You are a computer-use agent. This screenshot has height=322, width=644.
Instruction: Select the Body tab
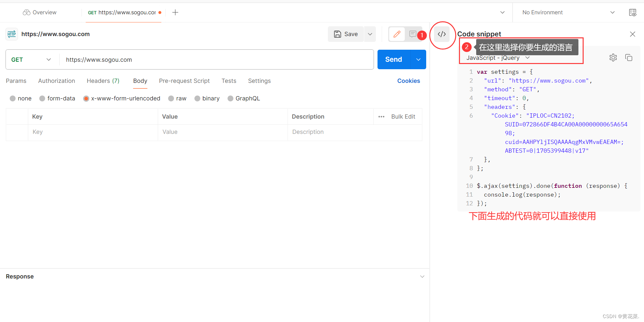pos(140,81)
